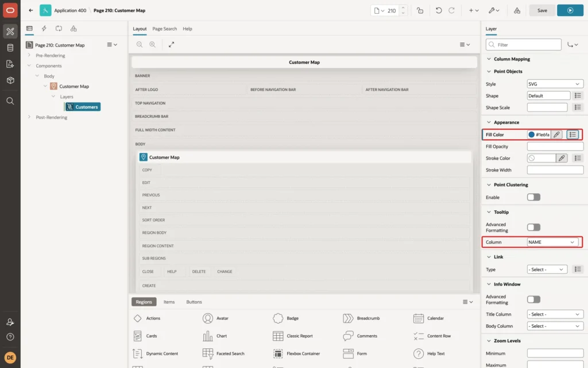Screen dimensions: 588x368
Task: Click the Application 400 breadcrumb link
Action: coord(70,10)
